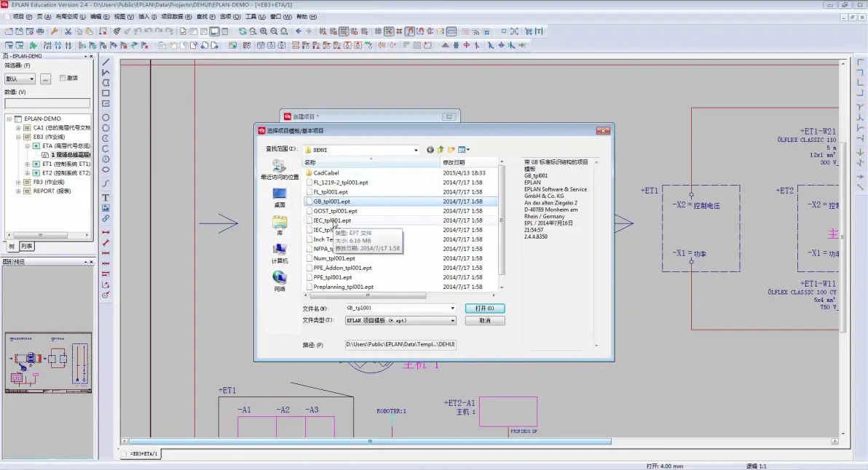The height and width of the screenshot is (470, 868).
Task: Open the 文件类型 dropdown
Action: pos(452,320)
